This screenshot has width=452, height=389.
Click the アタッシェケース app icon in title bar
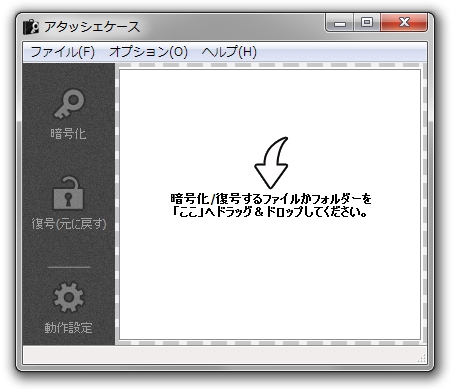coord(30,27)
